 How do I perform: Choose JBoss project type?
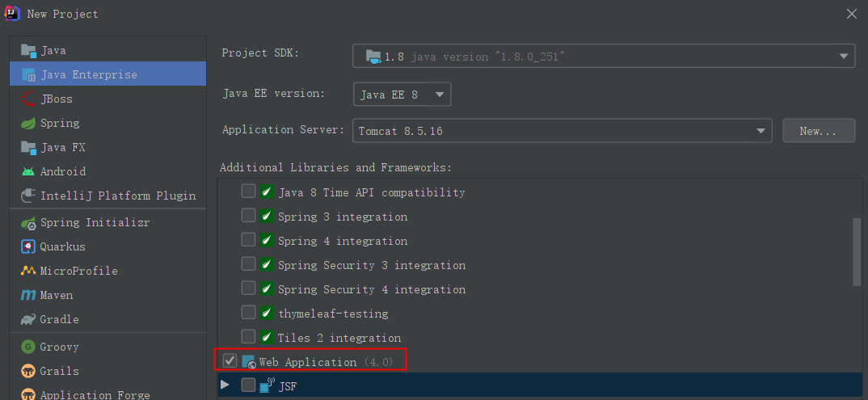point(108,99)
